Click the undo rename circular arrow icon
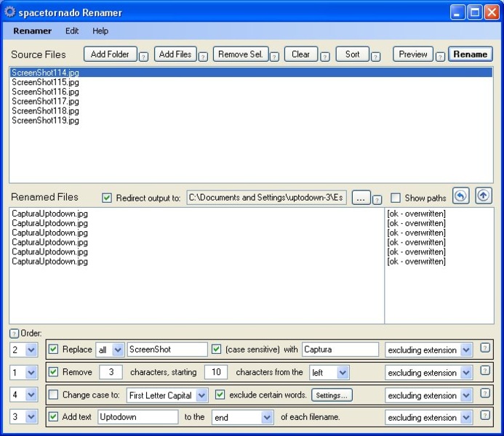 coord(460,196)
